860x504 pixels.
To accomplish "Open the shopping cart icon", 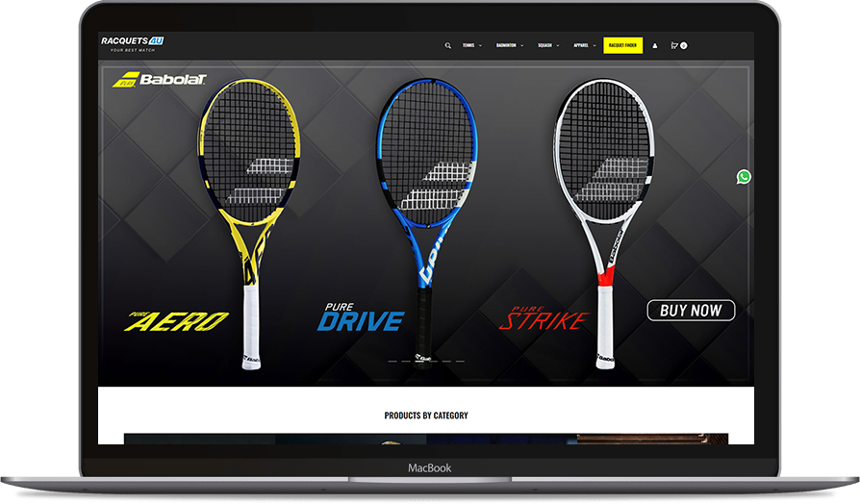I will click(674, 45).
